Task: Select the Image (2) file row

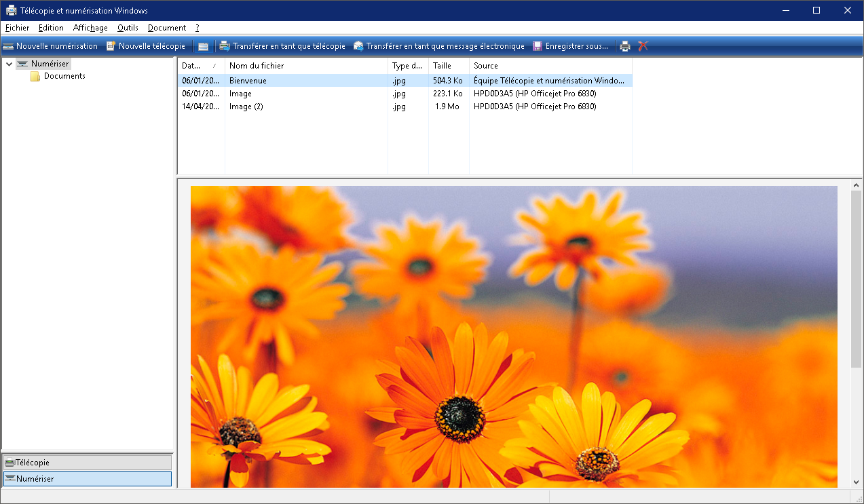Action: click(x=405, y=106)
